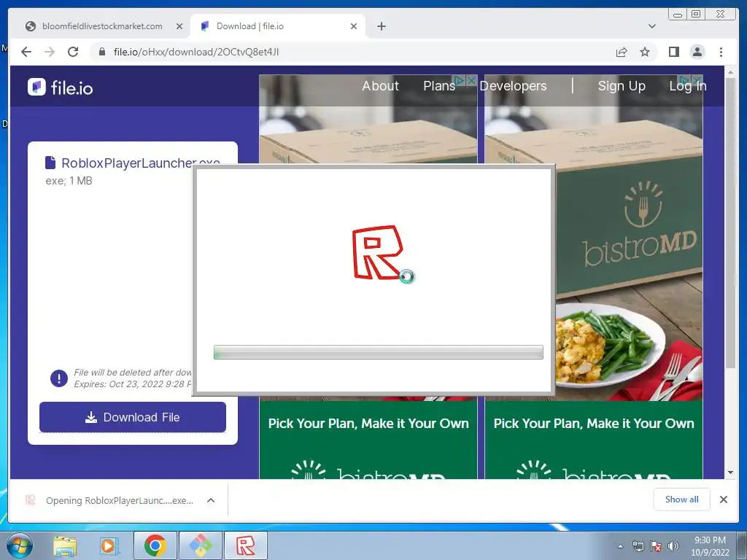Expand the RobloxPlayerLauncher download item options

pyautogui.click(x=211, y=500)
